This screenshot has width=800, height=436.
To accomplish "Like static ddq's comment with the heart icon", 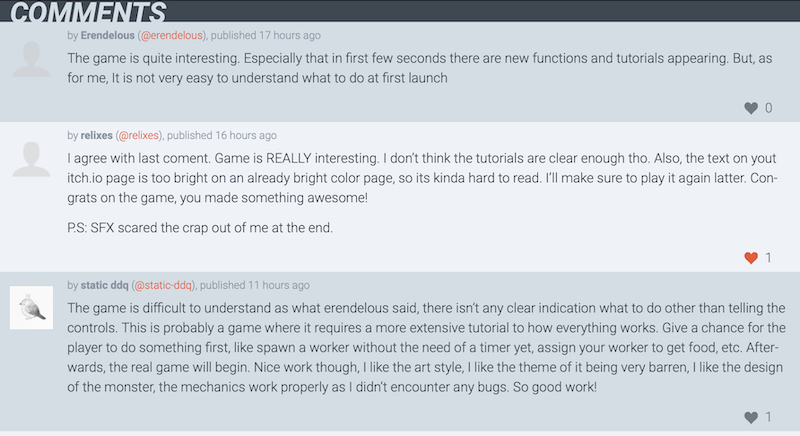I will pyautogui.click(x=751, y=418).
